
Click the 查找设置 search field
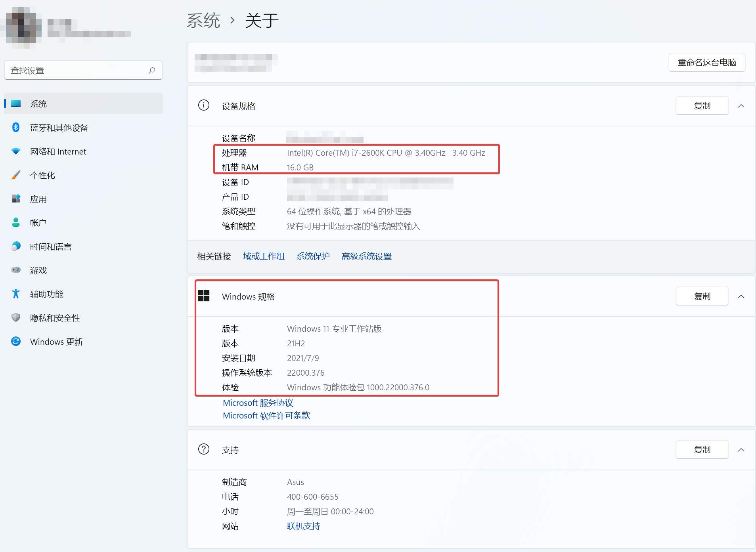[83, 70]
